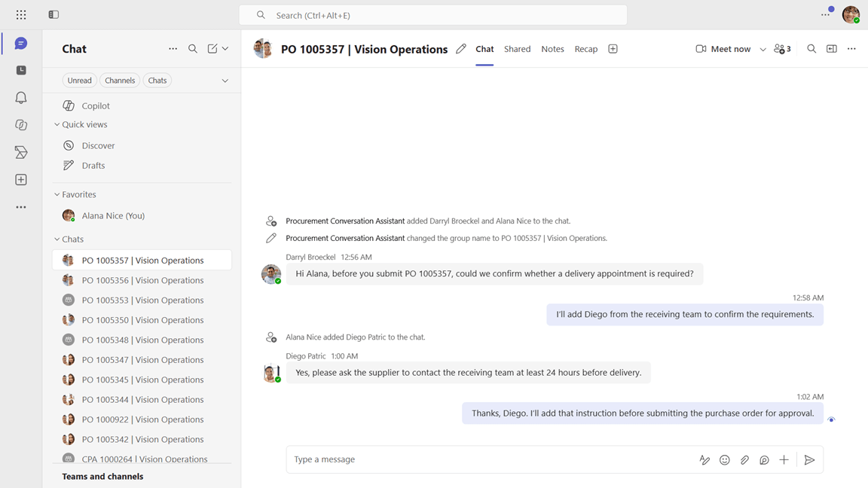Expand the filter options chevron
Screen dimensions: 868x488
coord(225,81)
